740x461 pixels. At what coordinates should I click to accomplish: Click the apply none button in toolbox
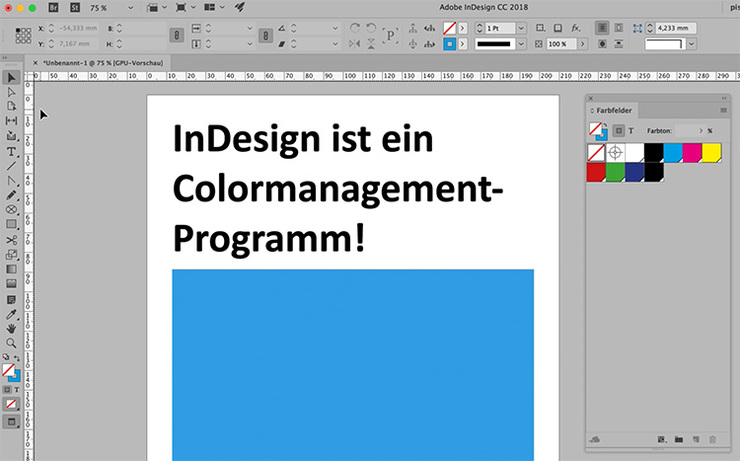tap(11, 404)
